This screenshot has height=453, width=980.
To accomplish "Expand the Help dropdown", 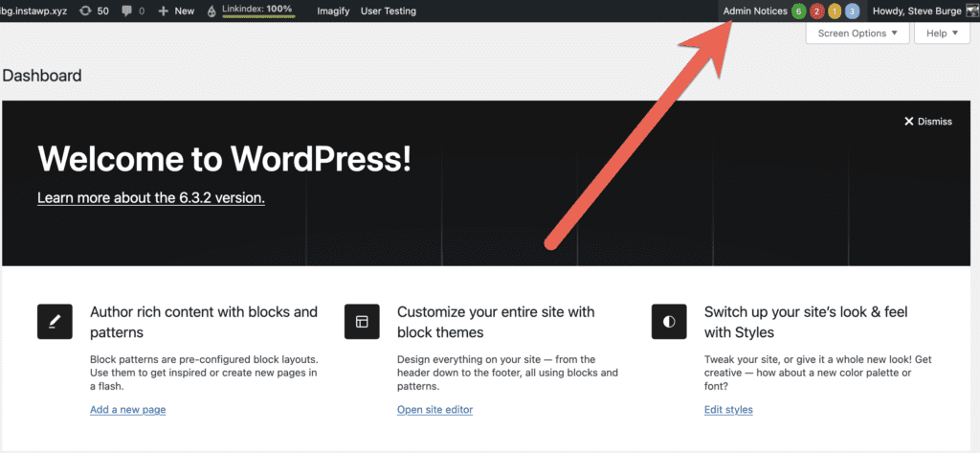I will pos(942,34).
